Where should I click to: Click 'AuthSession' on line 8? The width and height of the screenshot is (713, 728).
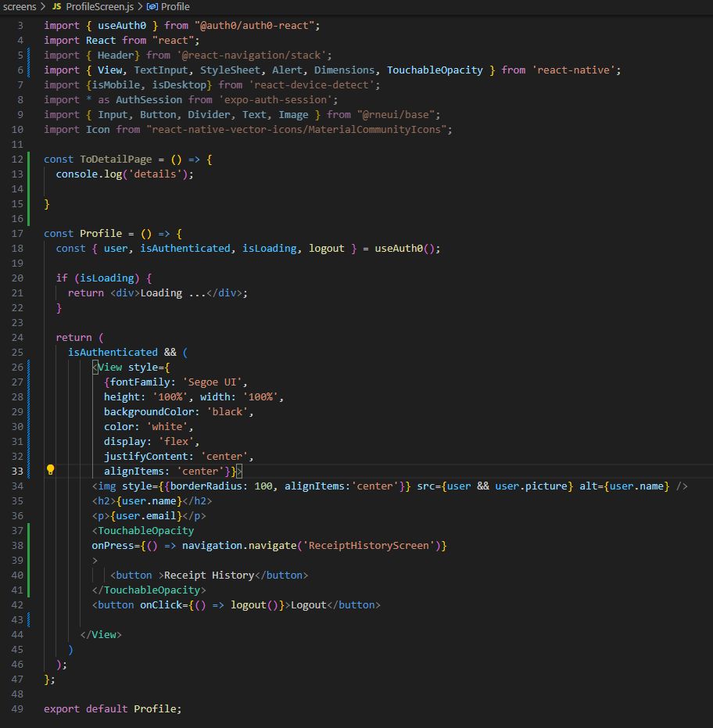[x=149, y=100]
